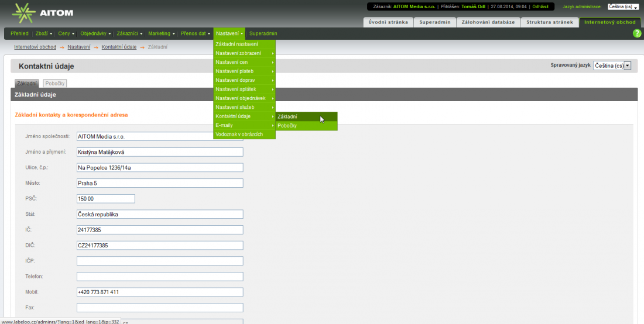This screenshot has height=324, width=644.
Task: Click Vodoznak v obrázcích menu item
Action: coord(239,135)
